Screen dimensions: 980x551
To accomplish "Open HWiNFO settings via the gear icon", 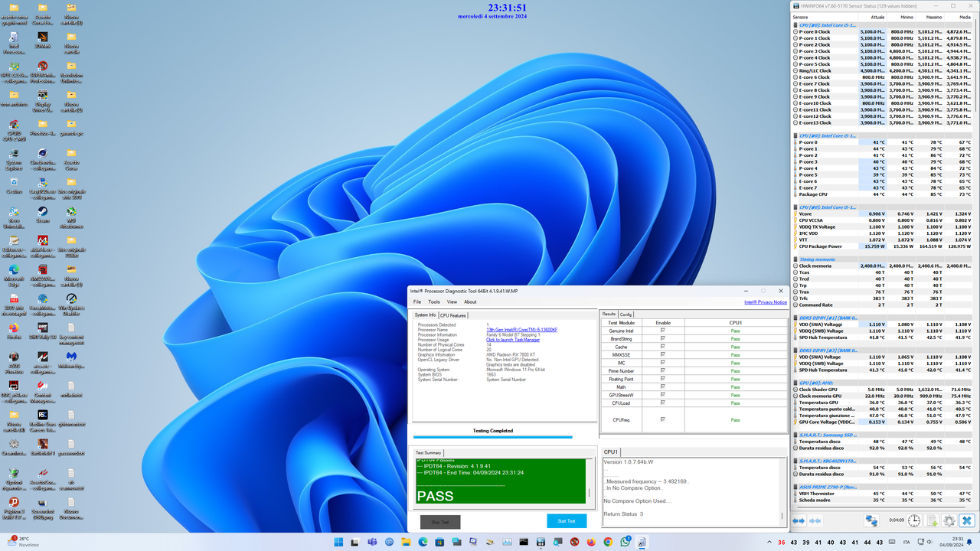I will pyautogui.click(x=949, y=520).
